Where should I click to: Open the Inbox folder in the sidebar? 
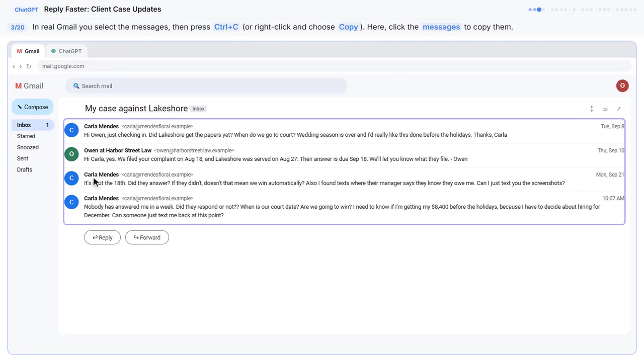click(33, 125)
